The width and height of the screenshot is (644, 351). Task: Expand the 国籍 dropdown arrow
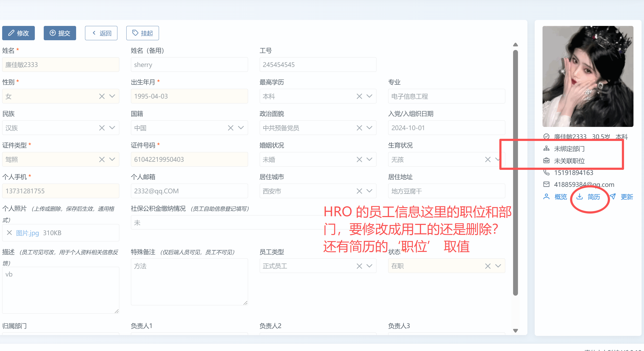(241, 128)
